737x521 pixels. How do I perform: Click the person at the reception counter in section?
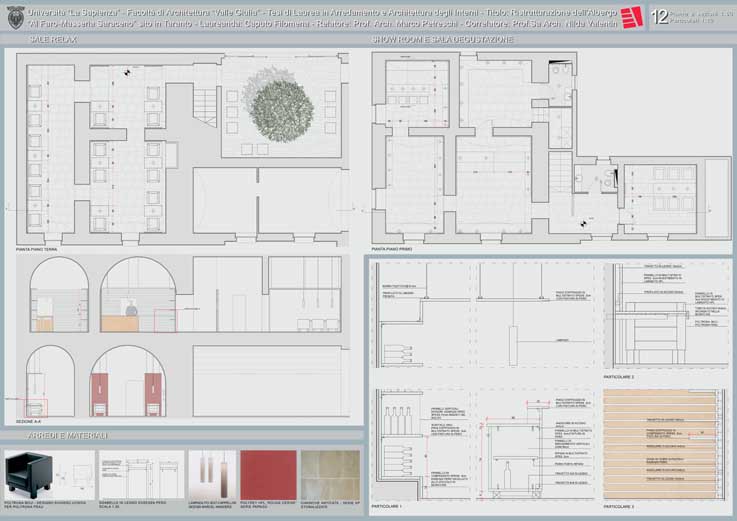point(132,306)
